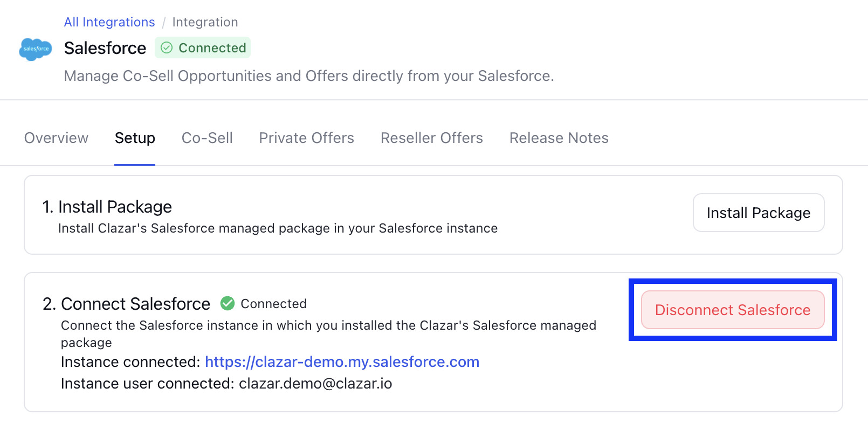Click the Connected status badge in header
Viewport: 868px width, 422px height.
point(203,48)
